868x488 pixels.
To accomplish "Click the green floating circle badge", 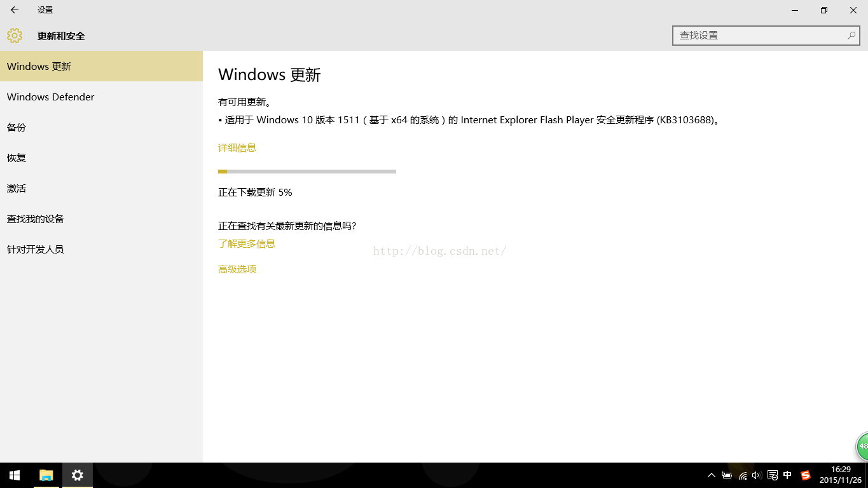I will click(862, 446).
